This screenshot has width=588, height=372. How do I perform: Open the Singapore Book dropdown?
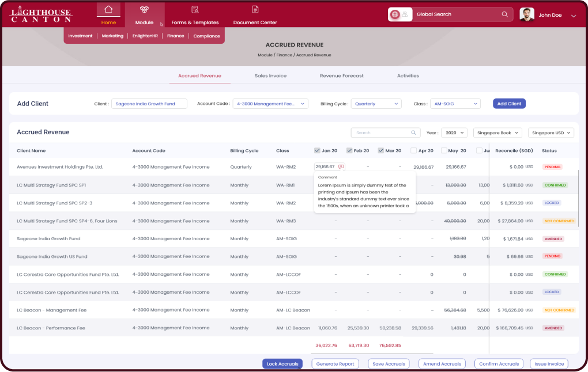coord(497,132)
